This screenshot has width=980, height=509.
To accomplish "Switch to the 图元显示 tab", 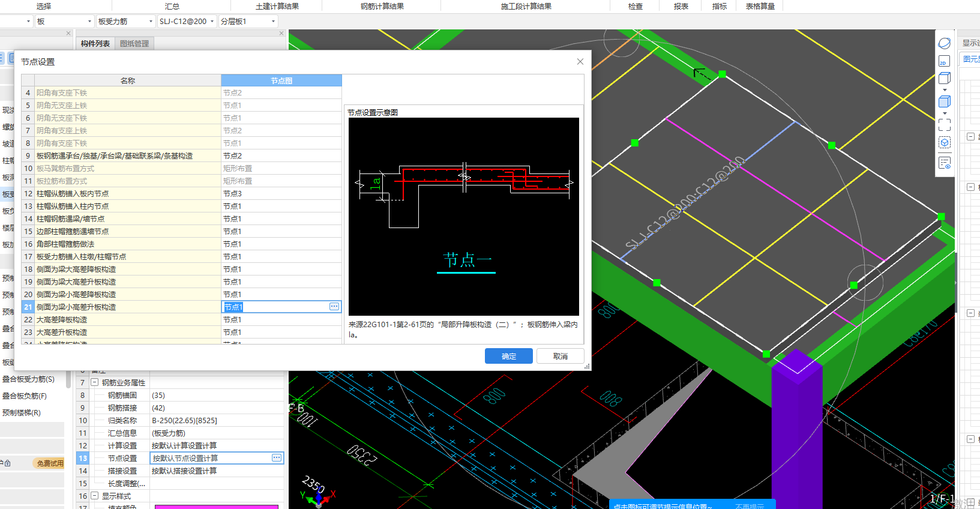I will point(971,59).
